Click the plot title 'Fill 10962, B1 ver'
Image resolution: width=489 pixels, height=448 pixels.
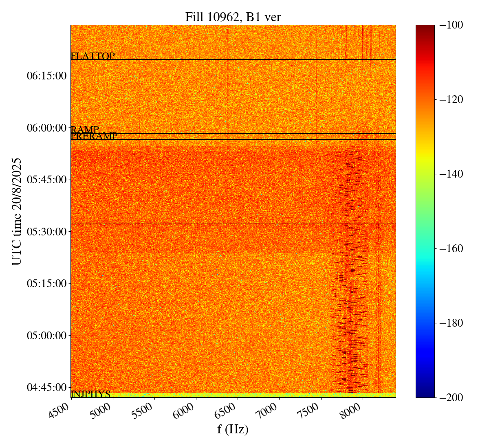pos(233,17)
